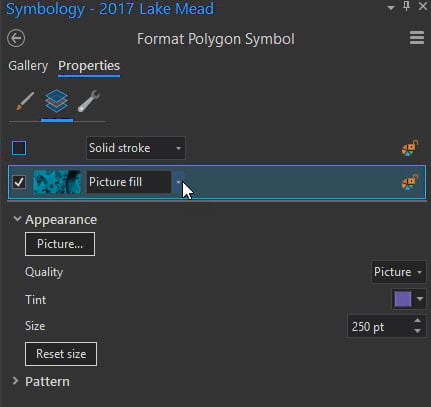The width and height of the screenshot is (431, 407).
Task: Pin the Symbology pane with pushpin icon
Action: [x=406, y=6]
